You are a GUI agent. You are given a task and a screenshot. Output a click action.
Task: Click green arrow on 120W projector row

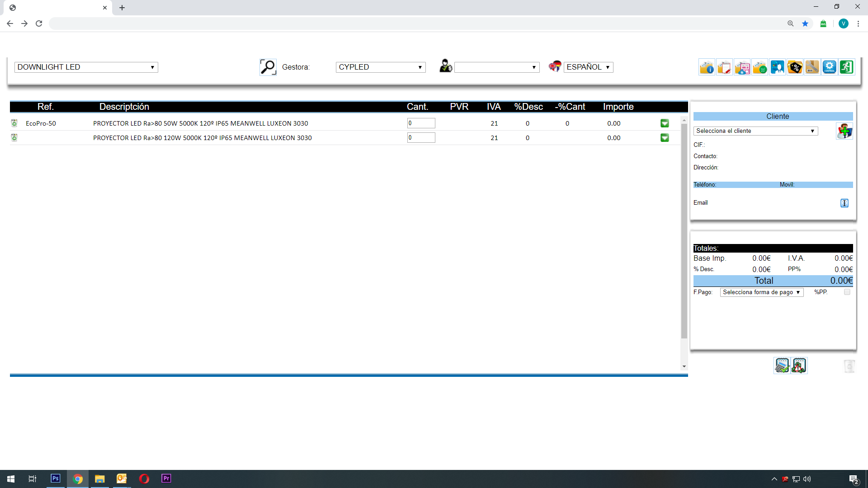click(665, 138)
